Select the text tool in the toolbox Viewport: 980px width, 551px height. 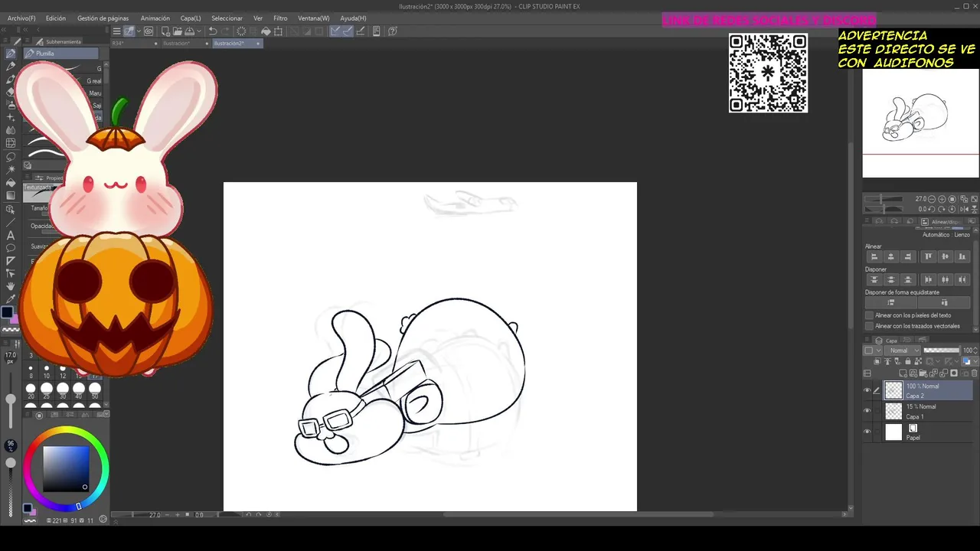coord(11,235)
